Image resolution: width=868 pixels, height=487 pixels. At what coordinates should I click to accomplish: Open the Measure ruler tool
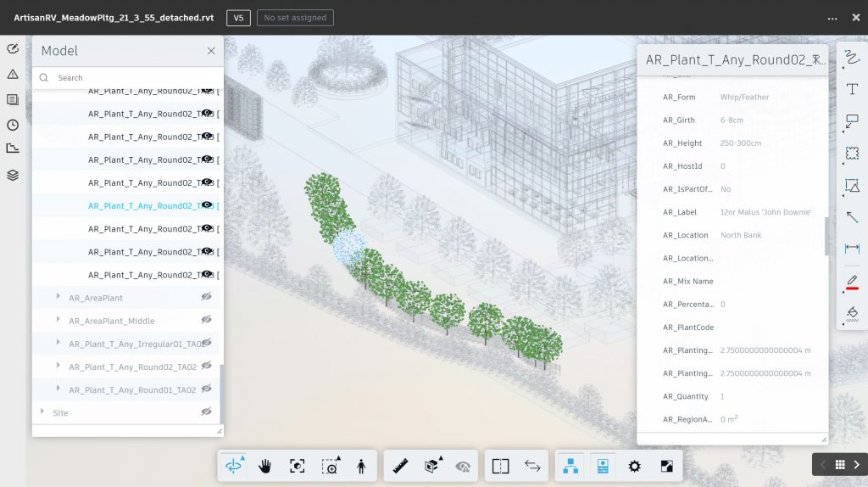point(400,466)
